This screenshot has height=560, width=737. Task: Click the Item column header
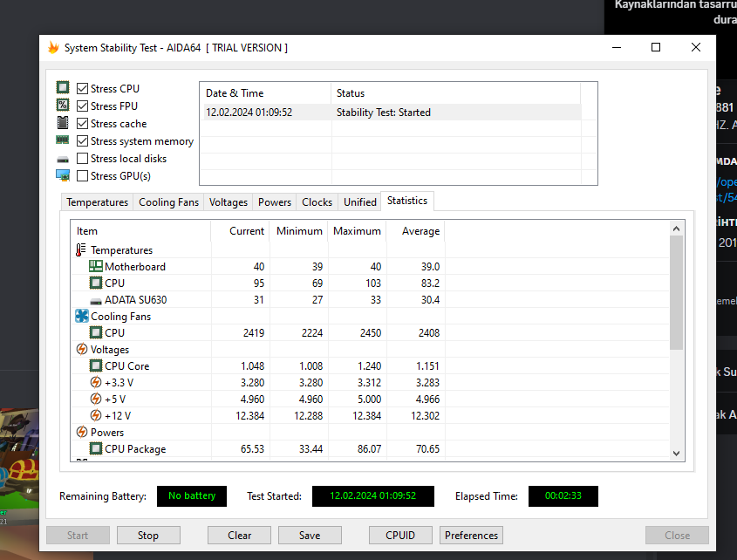141,231
